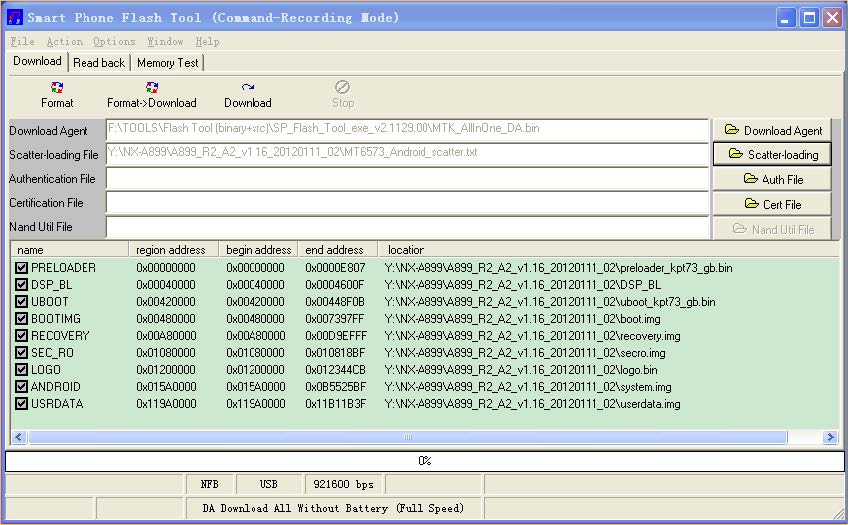Viewport: 848px width, 525px height.
Task: Click the recovery.img location path
Action: (x=532, y=336)
